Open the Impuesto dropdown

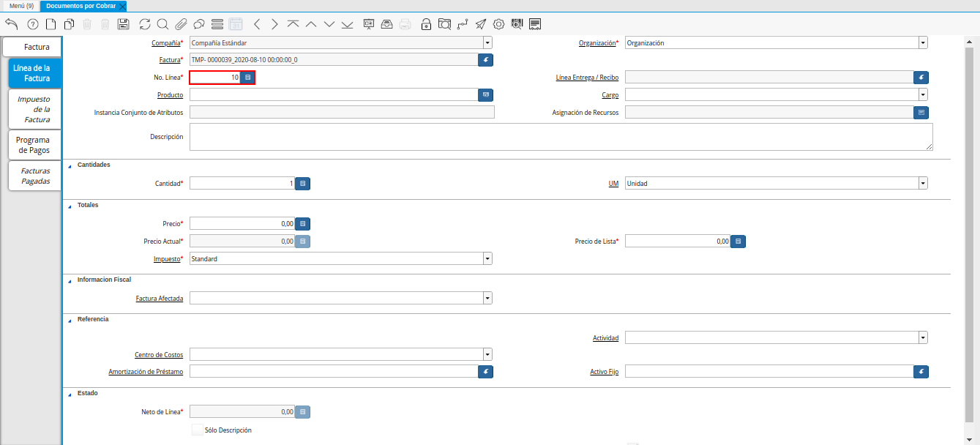(487, 259)
